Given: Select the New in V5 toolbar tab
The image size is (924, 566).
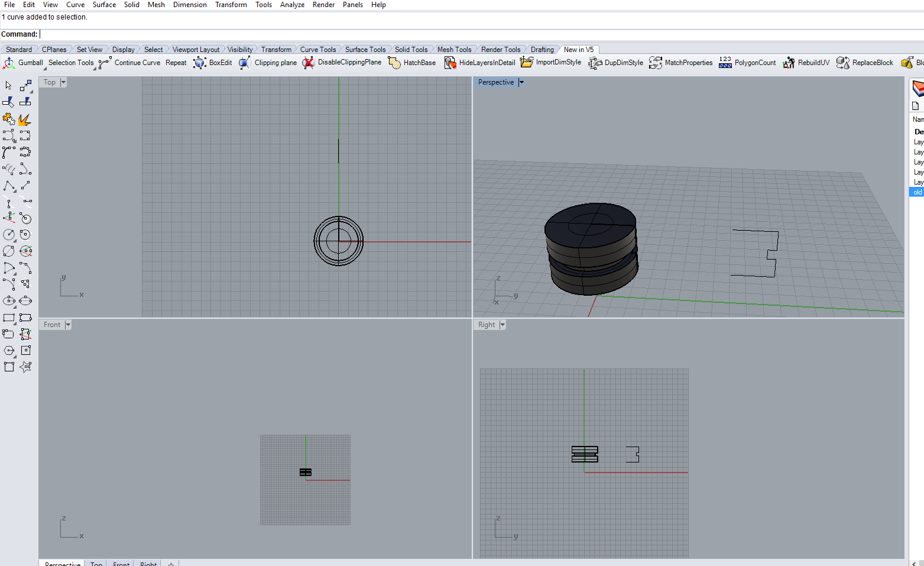Looking at the screenshot, I should [x=579, y=50].
